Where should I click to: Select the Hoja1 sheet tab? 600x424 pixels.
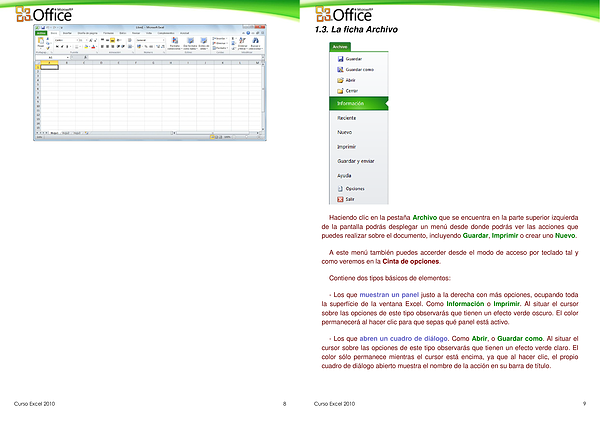[x=55, y=133]
